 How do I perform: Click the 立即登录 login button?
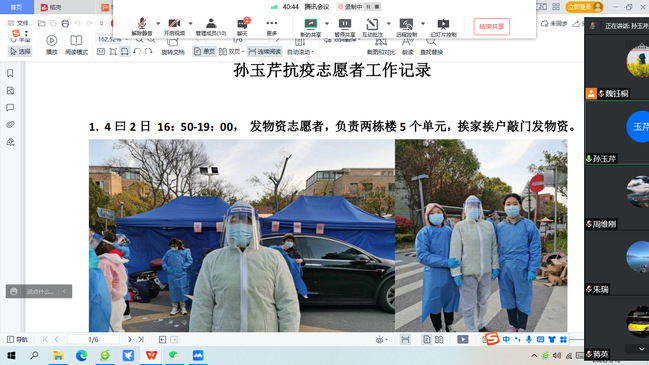(x=584, y=7)
